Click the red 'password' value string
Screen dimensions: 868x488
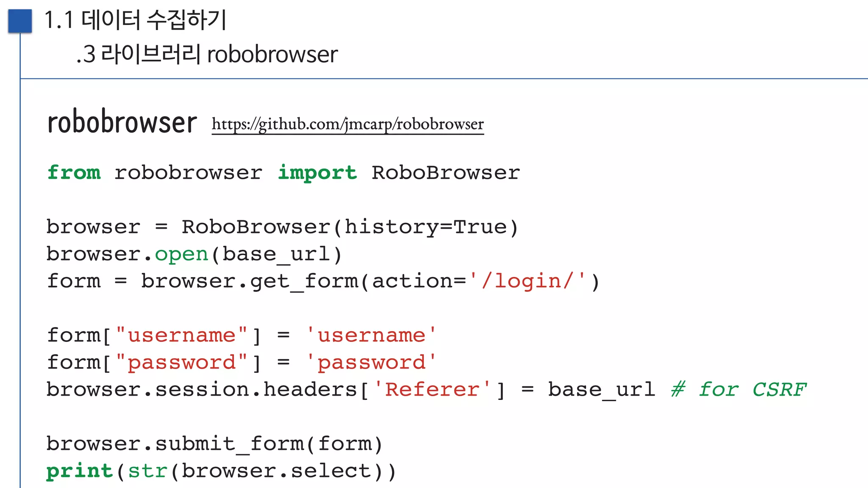[371, 363]
